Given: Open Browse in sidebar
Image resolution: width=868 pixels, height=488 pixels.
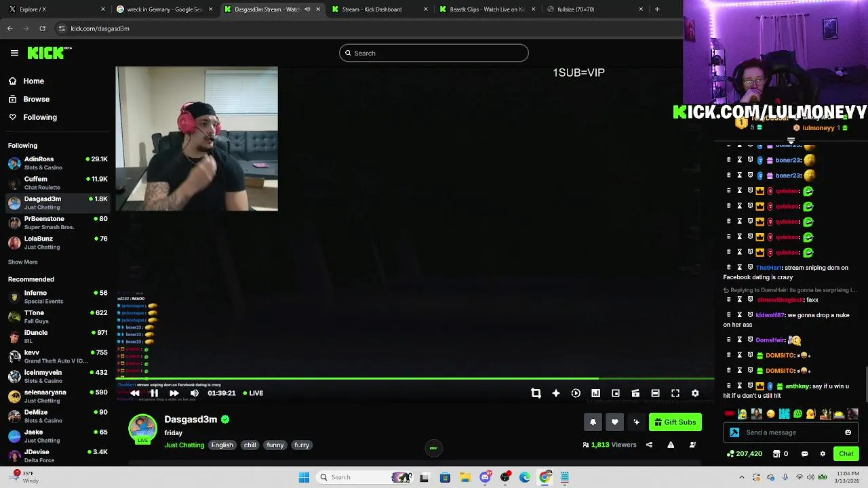Looking at the screenshot, I should [x=29, y=99].
